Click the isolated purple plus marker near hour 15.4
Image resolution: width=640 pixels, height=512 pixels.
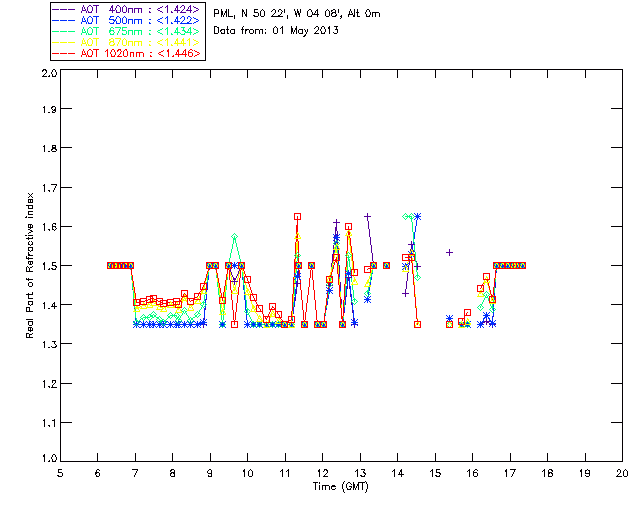point(449,253)
